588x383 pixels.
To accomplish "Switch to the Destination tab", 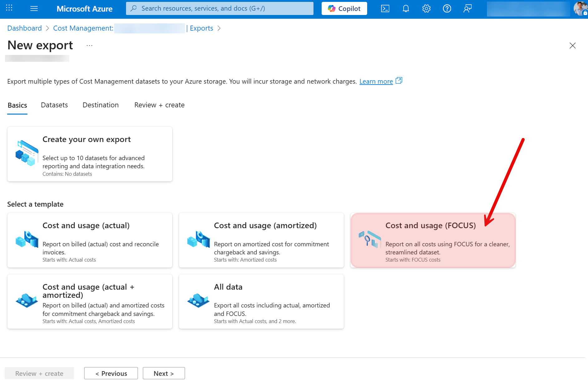I will click(x=100, y=105).
